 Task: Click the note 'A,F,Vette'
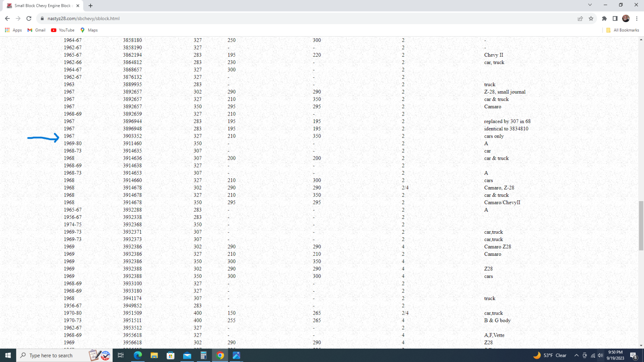click(494, 335)
